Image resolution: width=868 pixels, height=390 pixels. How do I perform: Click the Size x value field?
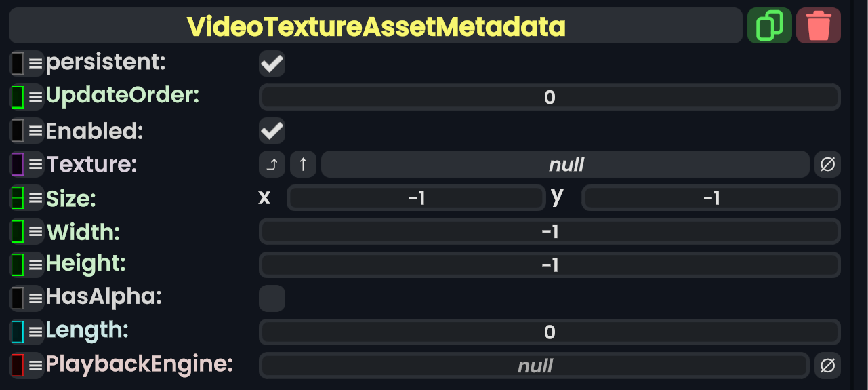click(x=416, y=198)
